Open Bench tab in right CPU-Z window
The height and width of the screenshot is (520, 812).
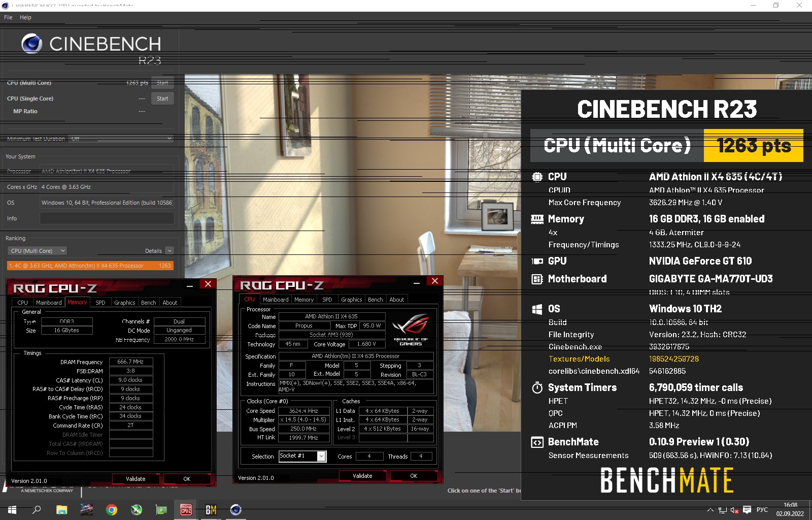click(376, 300)
